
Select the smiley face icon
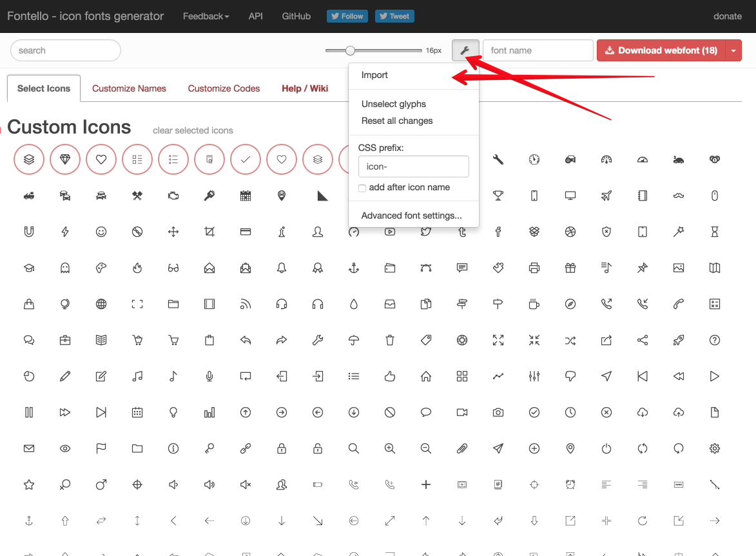click(x=101, y=232)
